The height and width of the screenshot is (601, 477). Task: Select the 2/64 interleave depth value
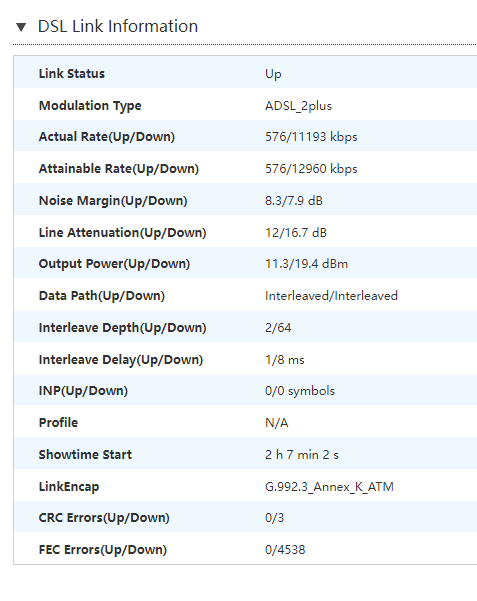[x=278, y=328]
